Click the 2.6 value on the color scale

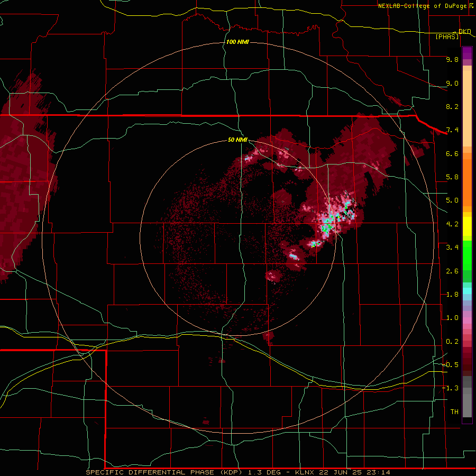[452, 271]
